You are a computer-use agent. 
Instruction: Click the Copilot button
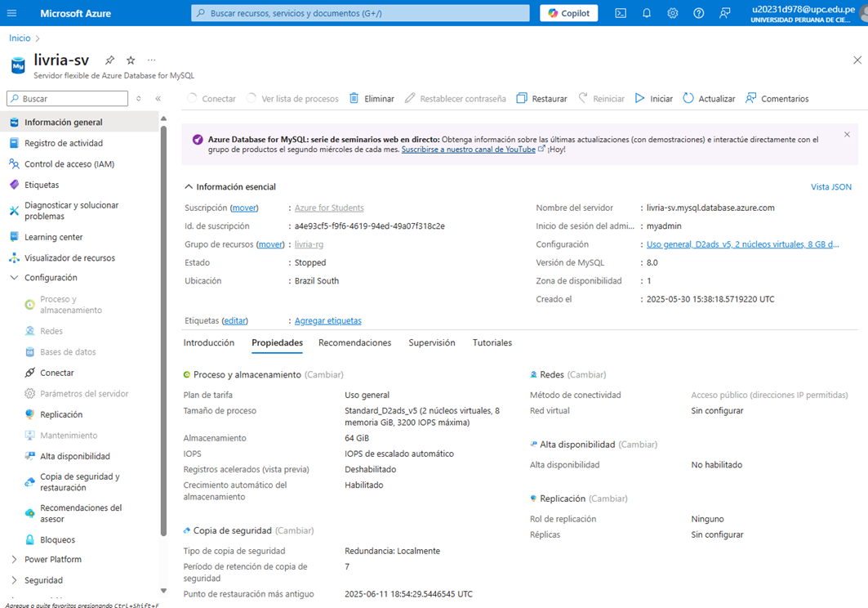(x=568, y=13)
